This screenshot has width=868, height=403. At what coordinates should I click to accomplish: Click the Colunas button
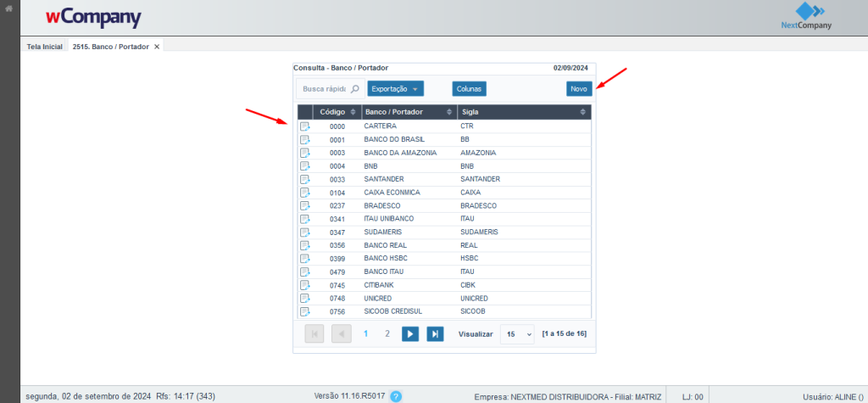[469, 89]
